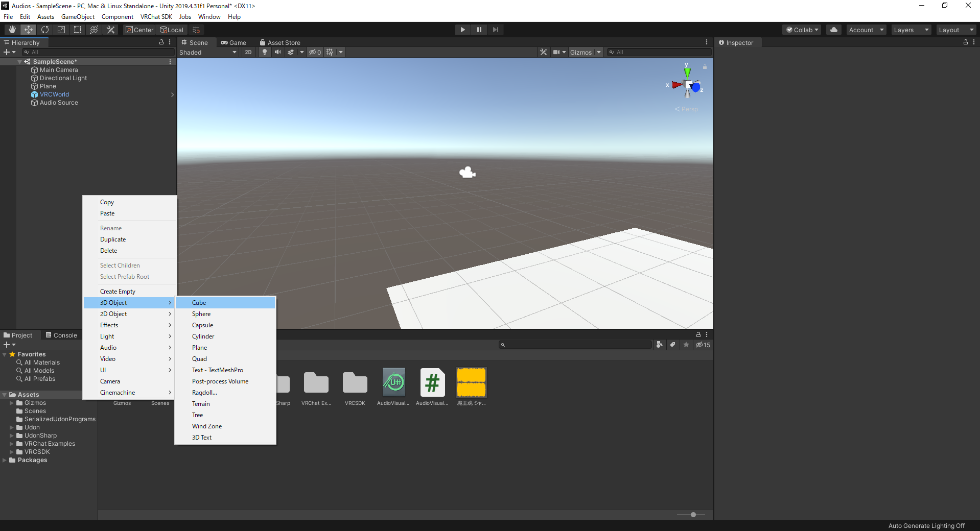Focus the Hierarchy search field
Image resolution: width=980 pixels, height=531 pixels.
click(x=99, y=52)
